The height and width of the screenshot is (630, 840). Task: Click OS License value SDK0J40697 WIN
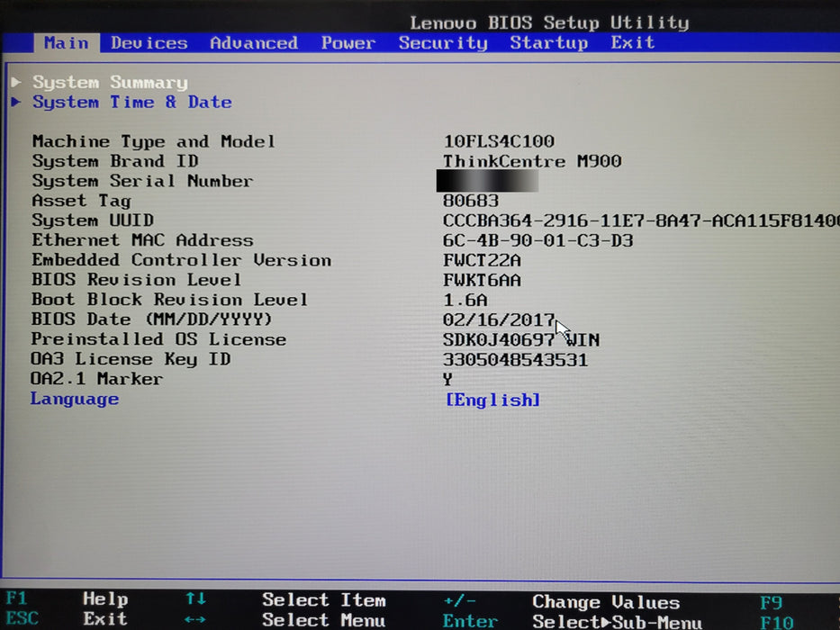coord(521,339)
